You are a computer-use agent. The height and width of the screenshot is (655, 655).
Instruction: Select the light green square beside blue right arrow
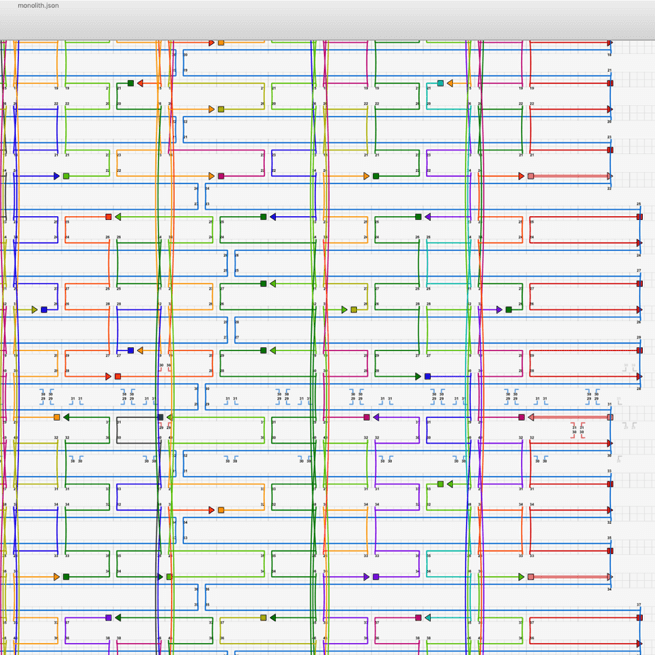(x=66, y=177)
